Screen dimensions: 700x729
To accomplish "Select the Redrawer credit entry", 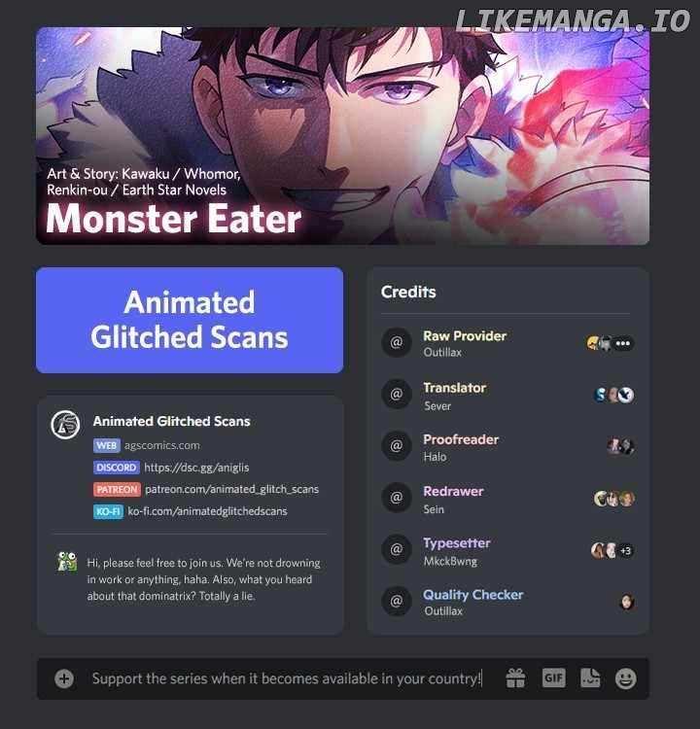I will click(x=507, y=500).
